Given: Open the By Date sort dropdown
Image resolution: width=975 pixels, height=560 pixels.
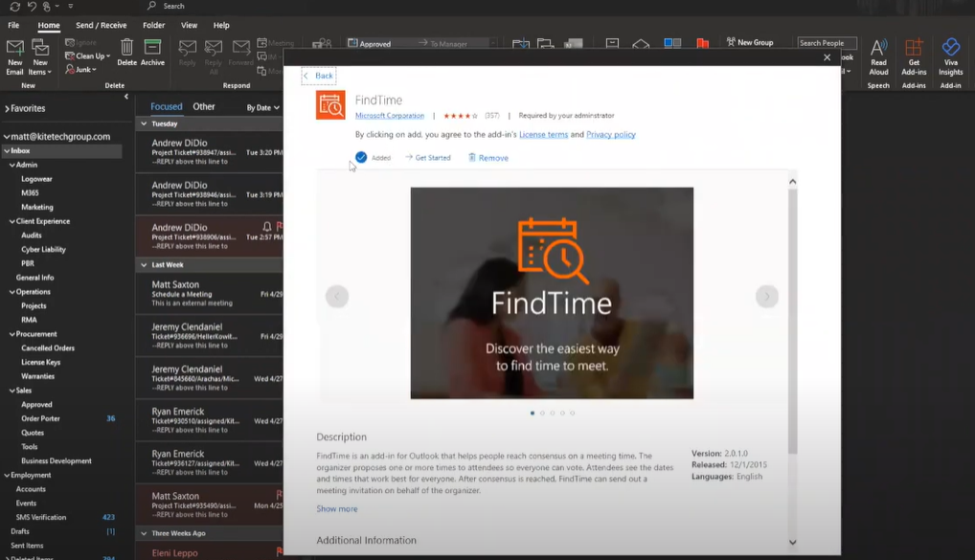Looking at the screenshot, I should 263,107.
